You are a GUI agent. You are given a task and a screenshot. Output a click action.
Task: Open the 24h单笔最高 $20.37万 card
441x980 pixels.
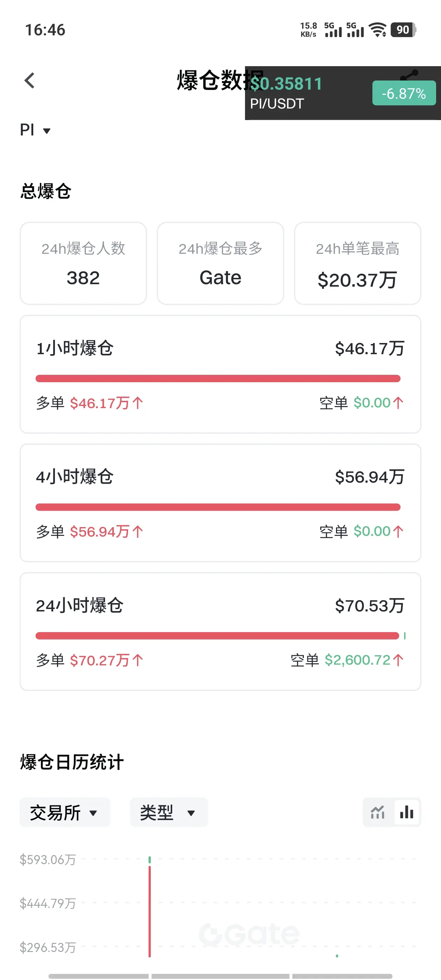pos(358,263)
